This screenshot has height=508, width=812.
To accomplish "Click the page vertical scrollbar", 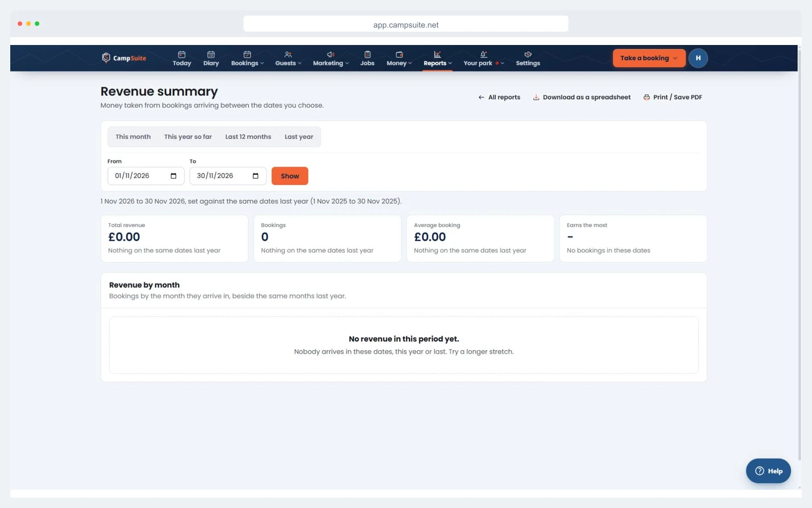I will tap(799, 256).
